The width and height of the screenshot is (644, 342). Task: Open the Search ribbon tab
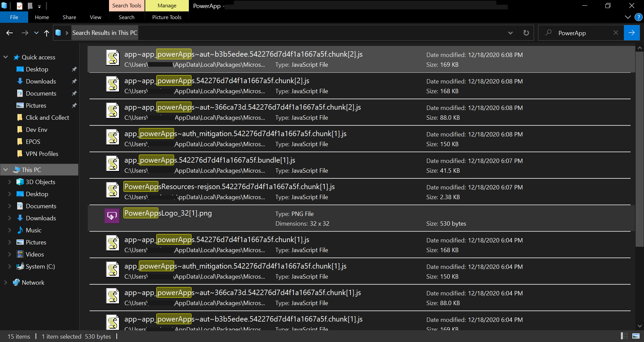coord(126,17)
